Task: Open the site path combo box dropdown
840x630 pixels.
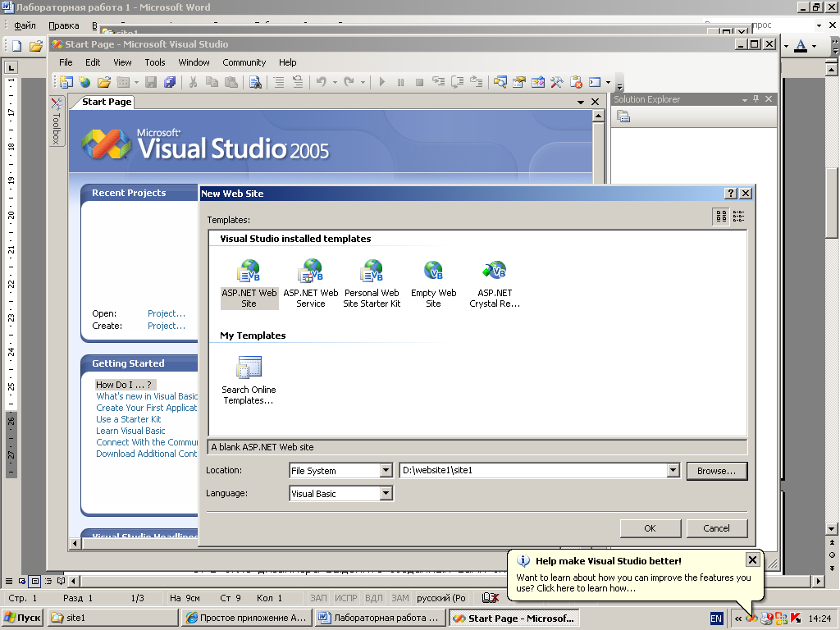Action: [x=673, y=470]
